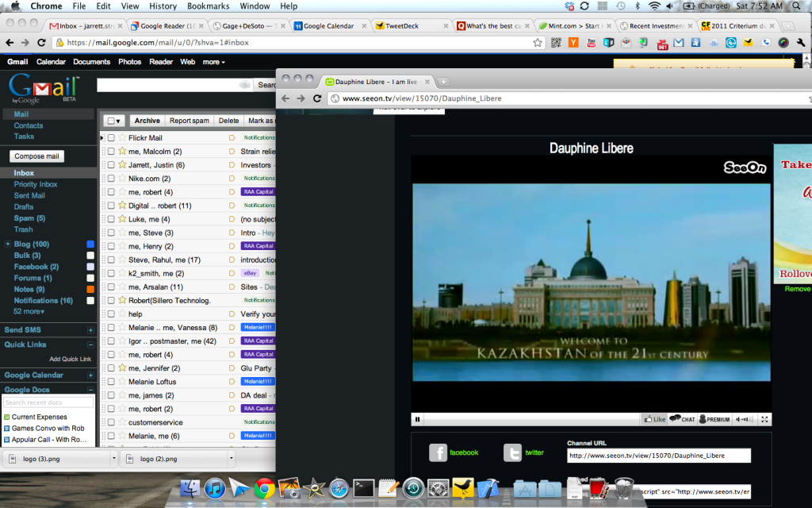Open the Chrome wrench menu
This screenshot has width=812, height=508.
(801, 43)
